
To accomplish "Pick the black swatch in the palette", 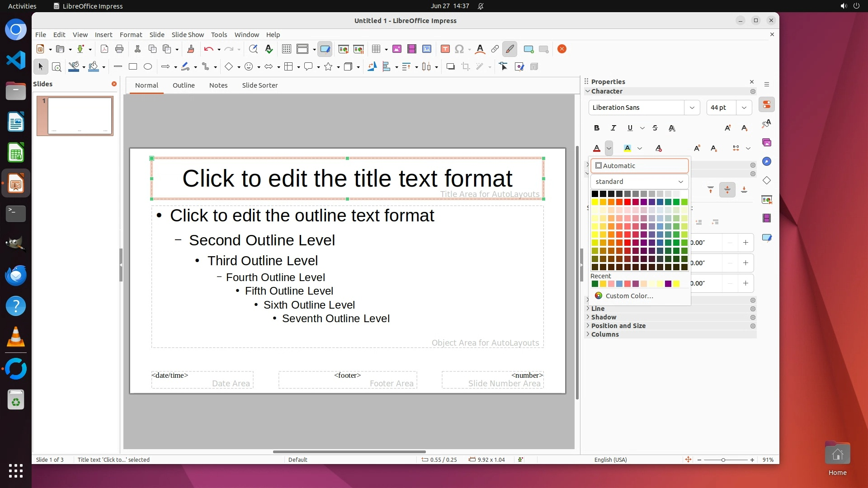I will pyautogui.click(x=595, y=194).
